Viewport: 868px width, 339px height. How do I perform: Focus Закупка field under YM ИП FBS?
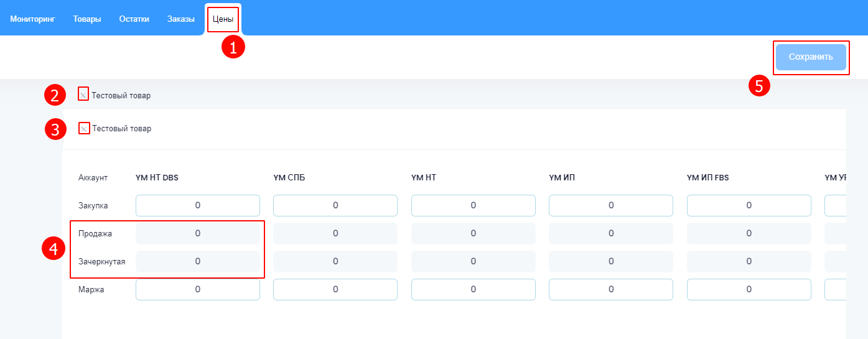(x=749, y=205)
